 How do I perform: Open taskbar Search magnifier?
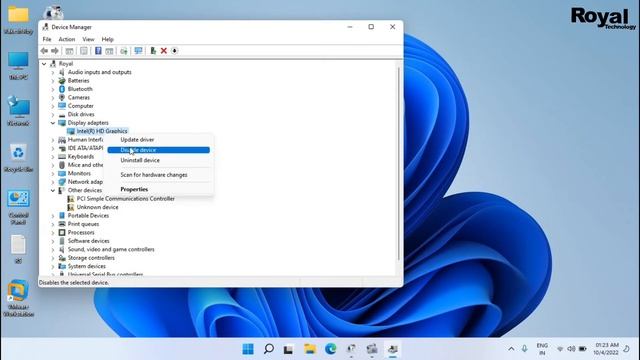(x=269, y=349)
